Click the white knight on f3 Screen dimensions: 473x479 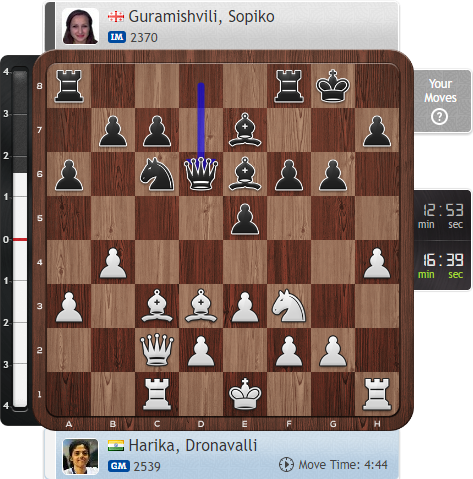[x=288, y=306]
